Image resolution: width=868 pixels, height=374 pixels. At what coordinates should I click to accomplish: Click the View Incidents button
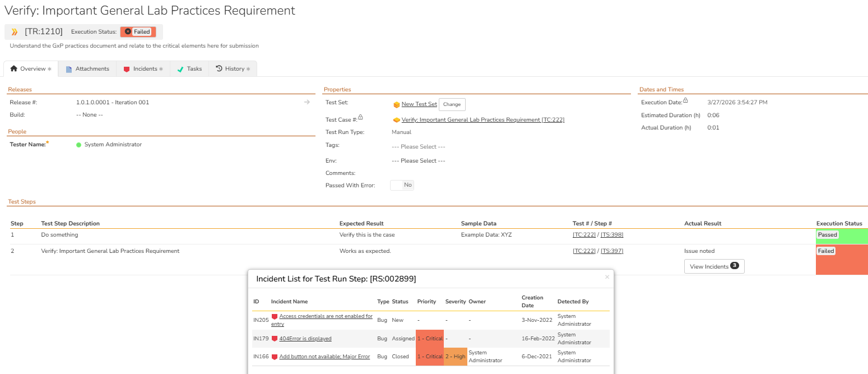coord(714,266)
